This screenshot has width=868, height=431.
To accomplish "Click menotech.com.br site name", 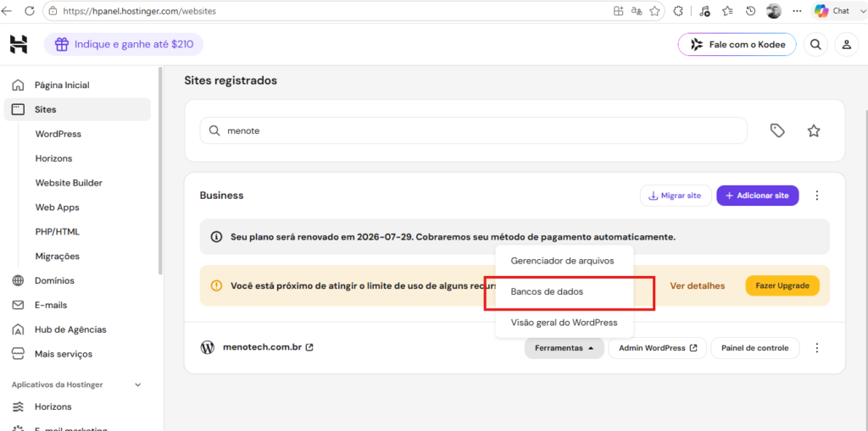I will (262, 348).
